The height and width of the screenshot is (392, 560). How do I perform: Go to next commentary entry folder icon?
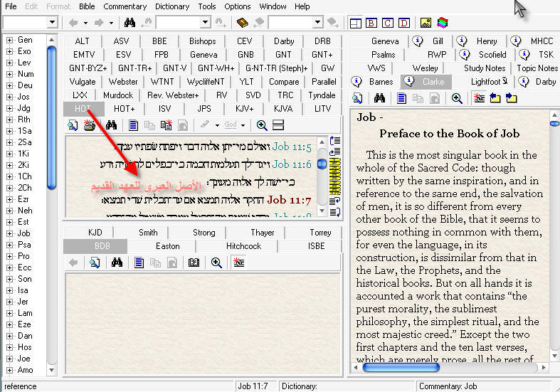coord(512,98)
